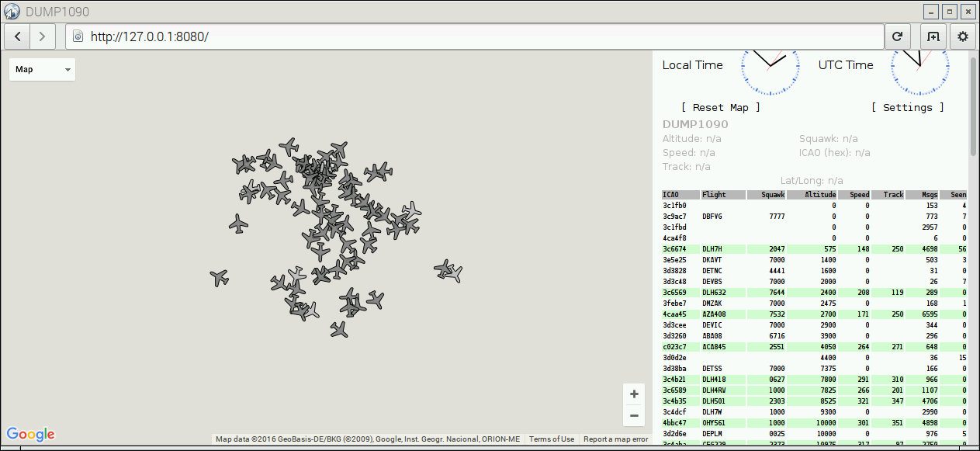
Task: Open a new tab with plus icon
Action: pos(933,36)
